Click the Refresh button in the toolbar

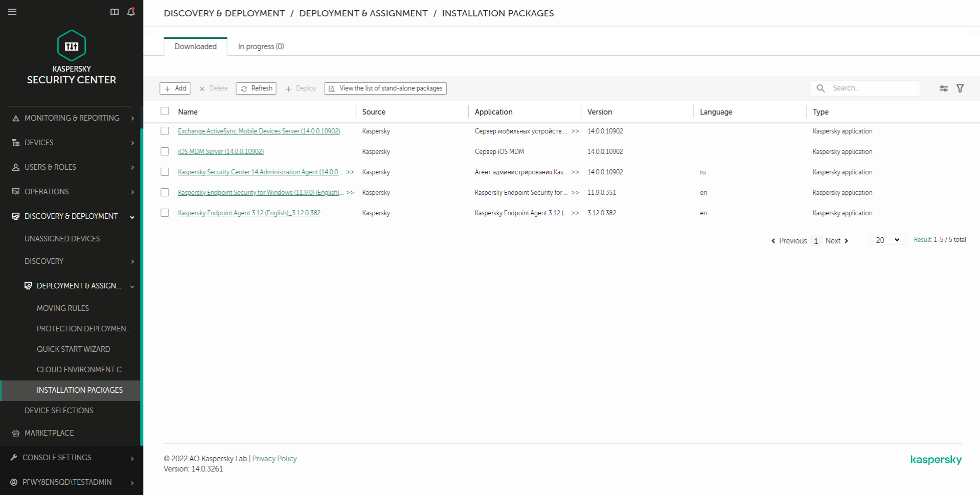256,88
